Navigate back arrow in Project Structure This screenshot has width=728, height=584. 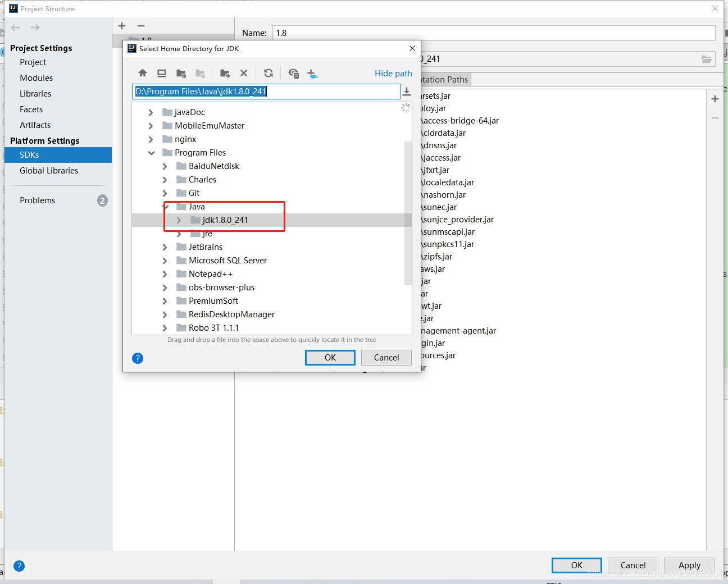(x=16, y=28)
